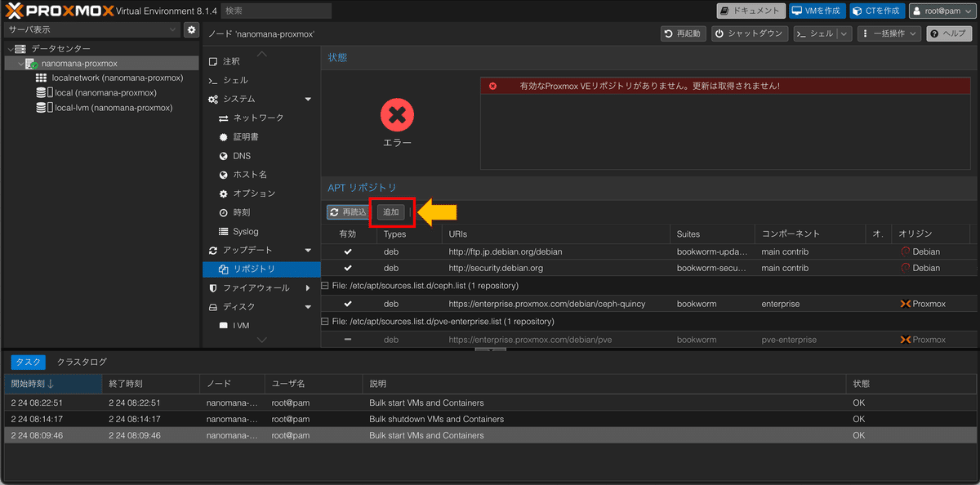Select nanomana-proxmox node in tree

click(x=78, y=64)
